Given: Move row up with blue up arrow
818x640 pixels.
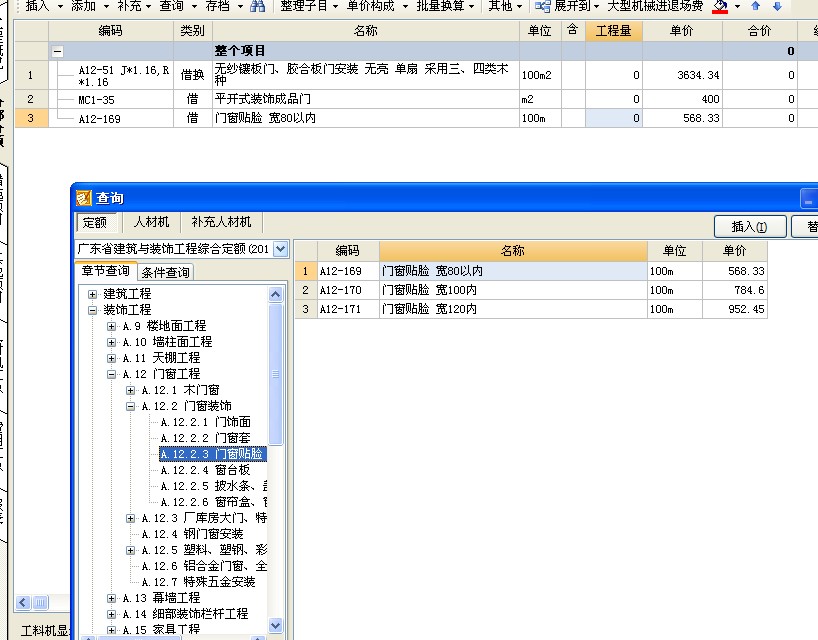Looking at the screenshot, I should (755, 6).
